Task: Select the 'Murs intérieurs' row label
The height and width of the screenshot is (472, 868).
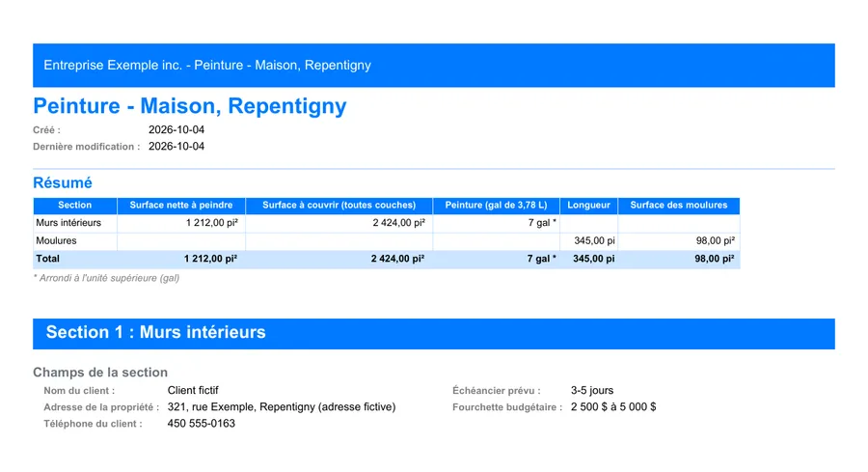Action: pos(68,223)
